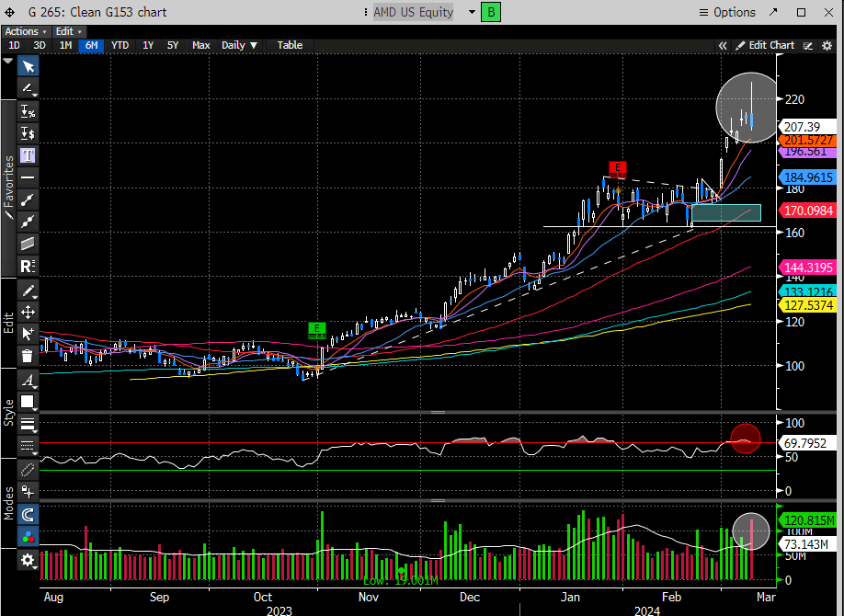The height and width of the screenshot is (616, 844).
Task: Expand the AMD US Equity security dropdown
Action: (x=472, y=12)
